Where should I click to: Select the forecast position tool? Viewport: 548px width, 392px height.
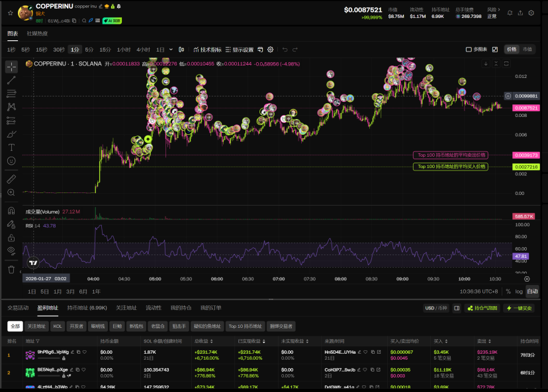click(x=11, y=120)
